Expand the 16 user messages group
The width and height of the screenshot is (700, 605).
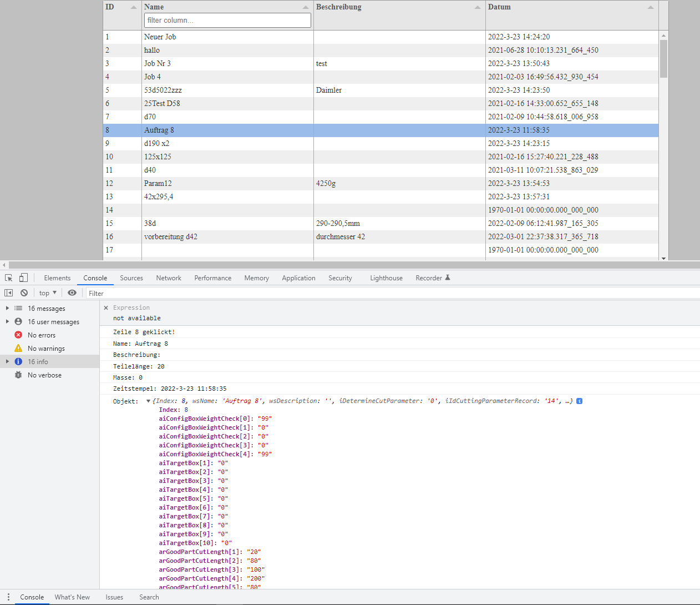7,321
